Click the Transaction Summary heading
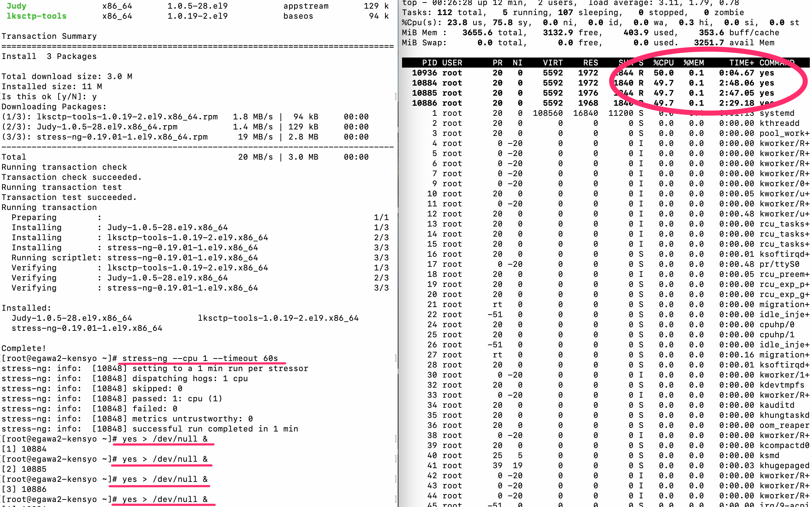This screenshot has height=507, width=812. click(x=49, y=36)
